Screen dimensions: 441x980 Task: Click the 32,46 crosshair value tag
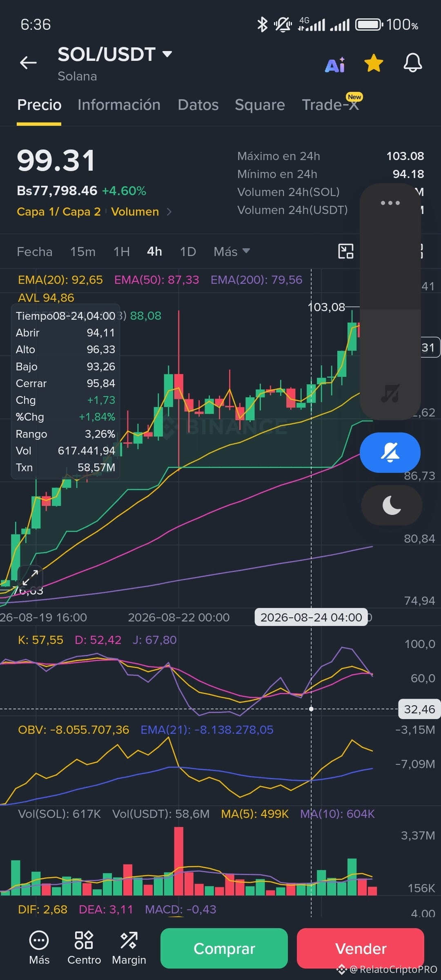pos(419,709)
